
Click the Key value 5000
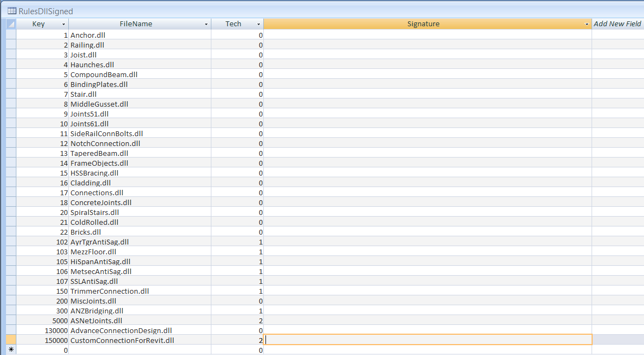(x=60, y=321)
